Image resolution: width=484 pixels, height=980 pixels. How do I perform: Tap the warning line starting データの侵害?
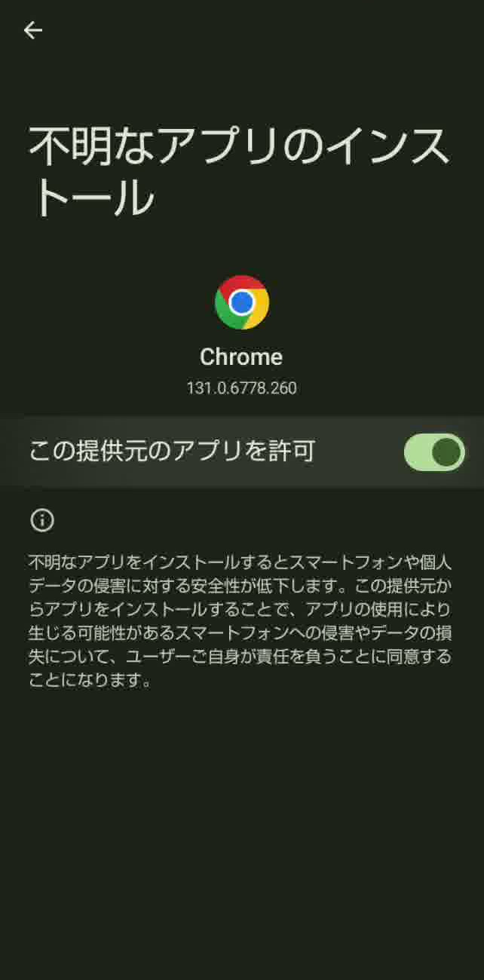240,585
